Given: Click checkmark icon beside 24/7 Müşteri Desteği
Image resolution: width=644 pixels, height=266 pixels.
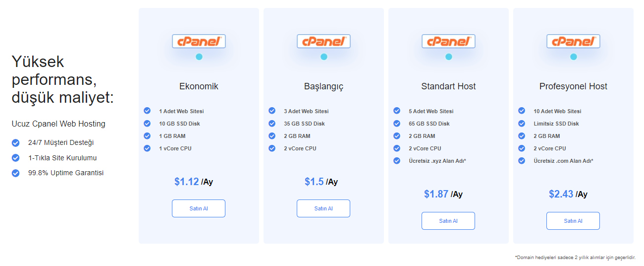Looking at the screenshot, I should click(x=16, y=143).
